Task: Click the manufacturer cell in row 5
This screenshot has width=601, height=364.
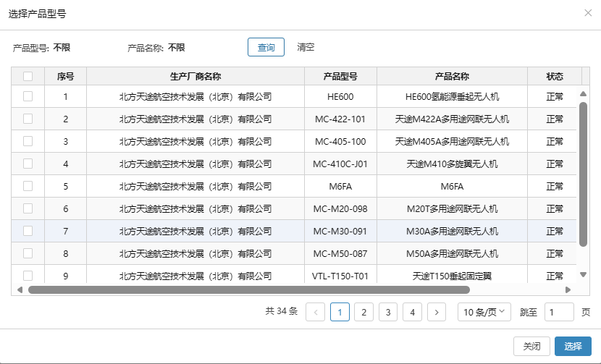Action: 196,186
